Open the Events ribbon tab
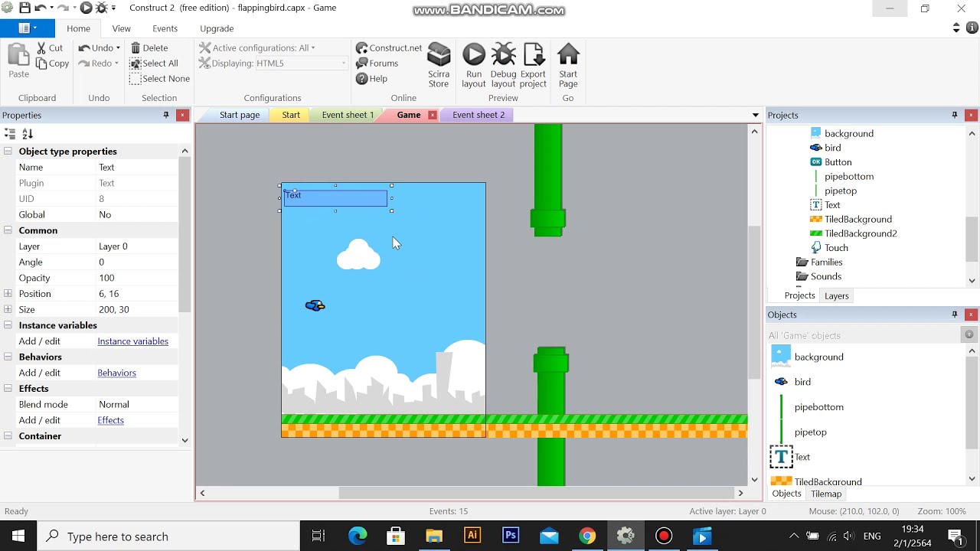Screen dimensions: 980x551 (x=165, y=28)
